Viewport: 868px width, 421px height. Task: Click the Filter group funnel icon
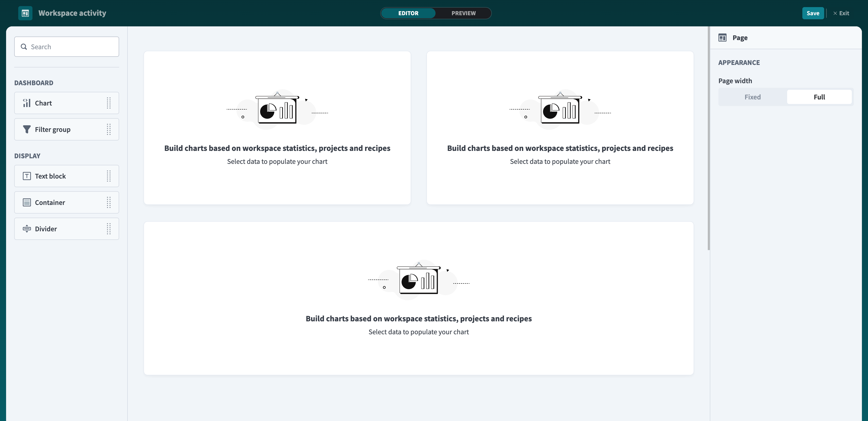click(x=26, y=129)
